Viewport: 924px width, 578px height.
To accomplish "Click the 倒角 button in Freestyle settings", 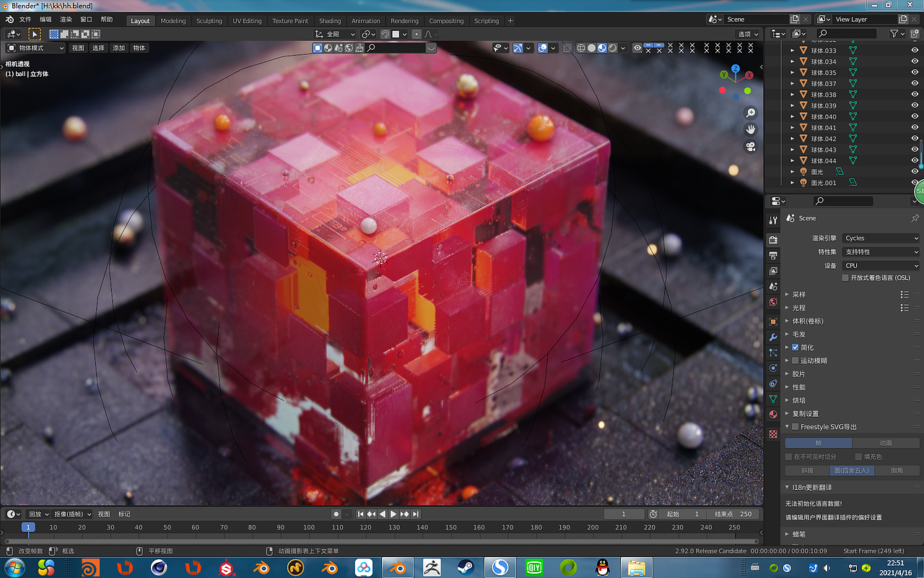I will 899,470.
